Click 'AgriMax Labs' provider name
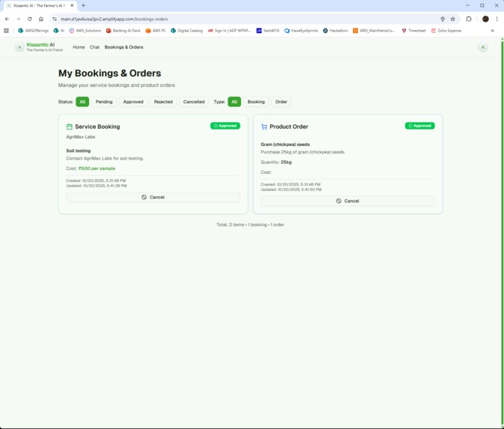 click(81, 137)
